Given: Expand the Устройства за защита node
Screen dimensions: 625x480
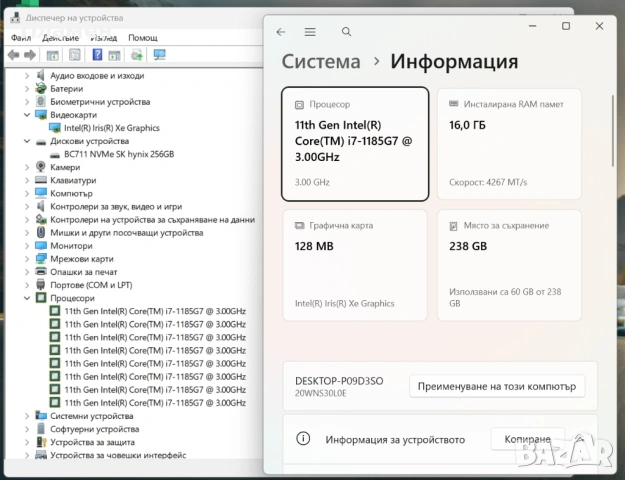Looking at the screenshot, I should (x=27, y=442).
